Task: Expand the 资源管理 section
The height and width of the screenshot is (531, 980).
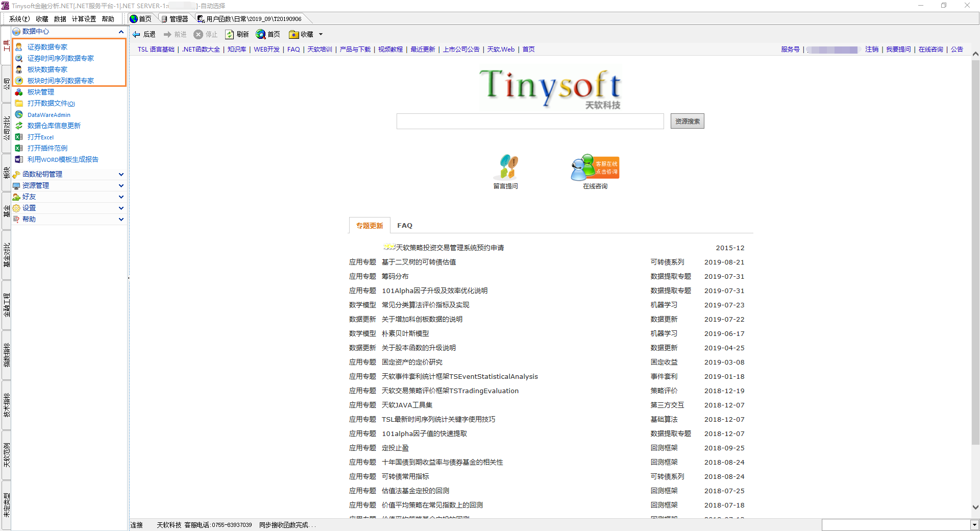Action: click(121, 185)
